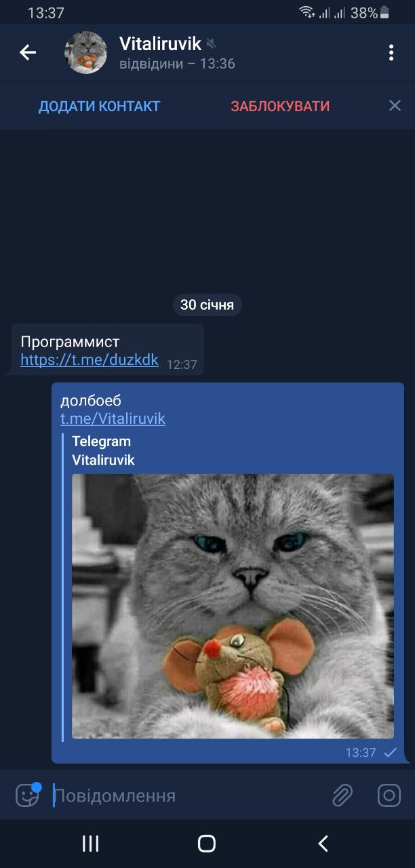
Task: Open the cat image preview
Action: click(233, 606)
